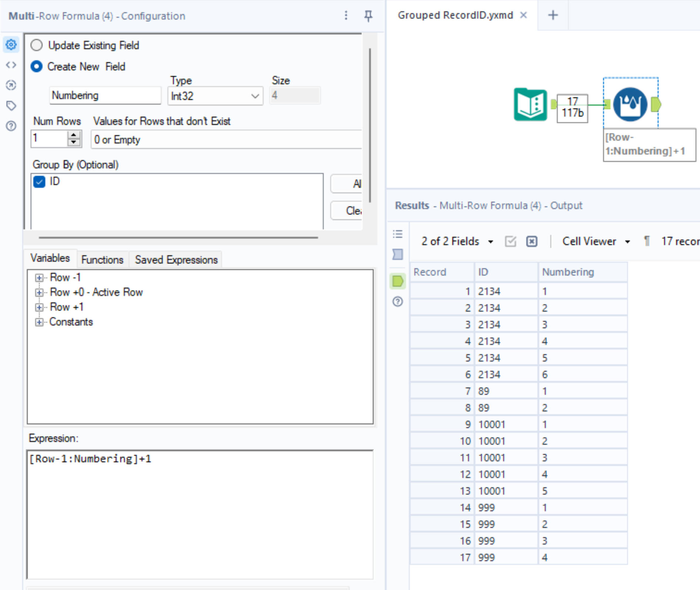Increase Num Rows with the up stepper arrow
The height and width of the screenshot is (590, 700).
pos(73,135)
